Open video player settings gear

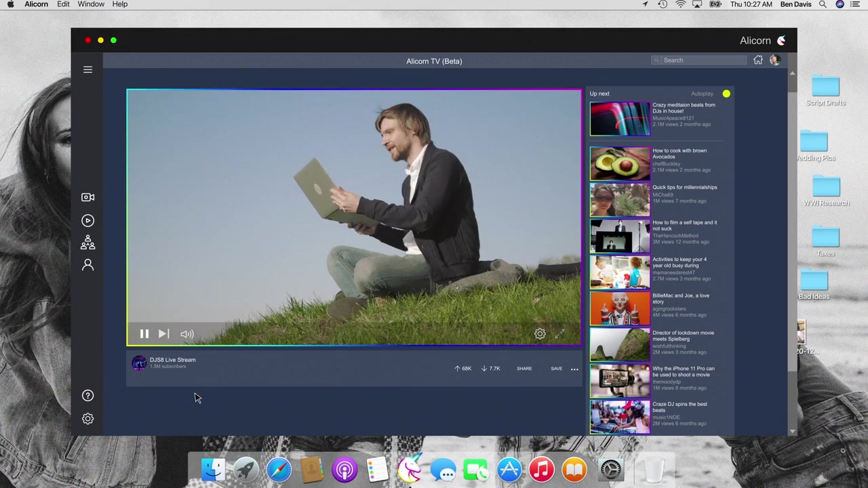click(x=540, y=334)
